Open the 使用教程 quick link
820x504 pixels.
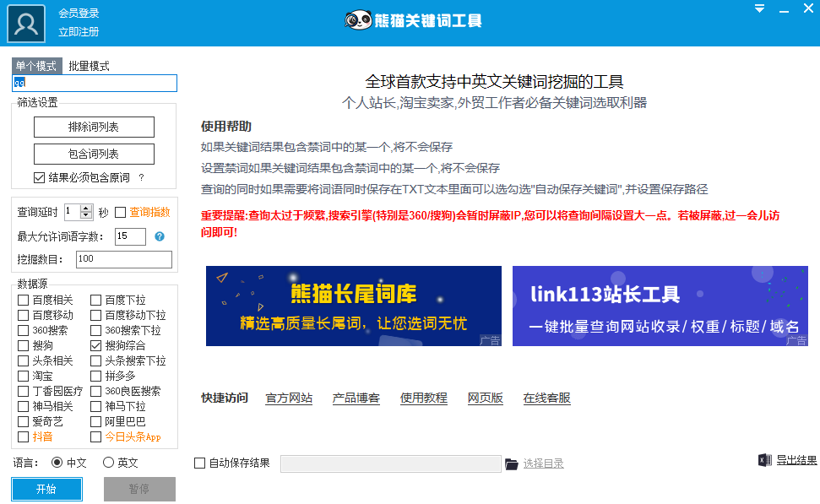424,398
